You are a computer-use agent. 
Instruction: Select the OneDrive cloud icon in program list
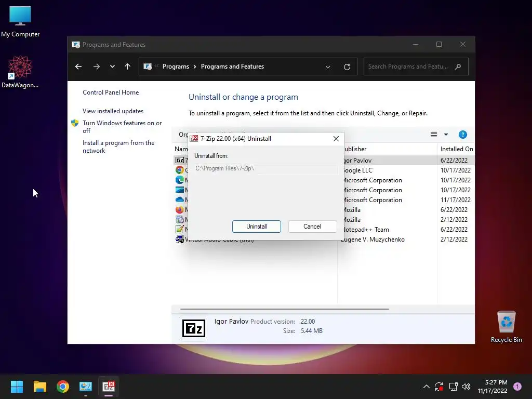tap(180, 199)
